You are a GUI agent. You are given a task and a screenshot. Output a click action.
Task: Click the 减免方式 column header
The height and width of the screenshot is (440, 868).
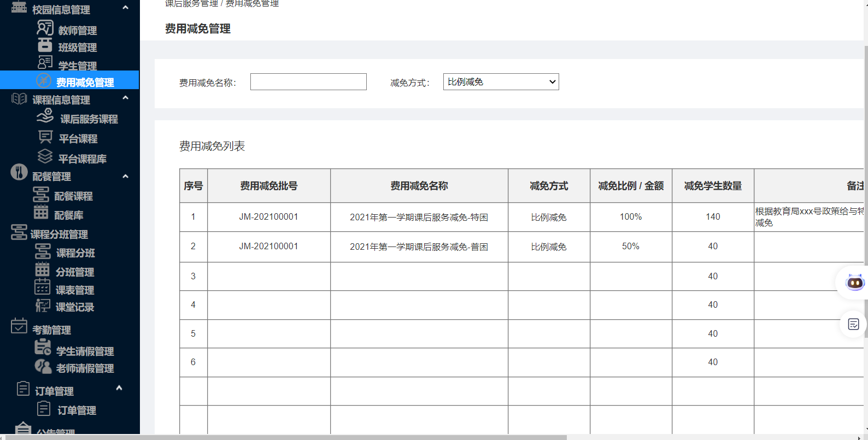pos(549,186)
